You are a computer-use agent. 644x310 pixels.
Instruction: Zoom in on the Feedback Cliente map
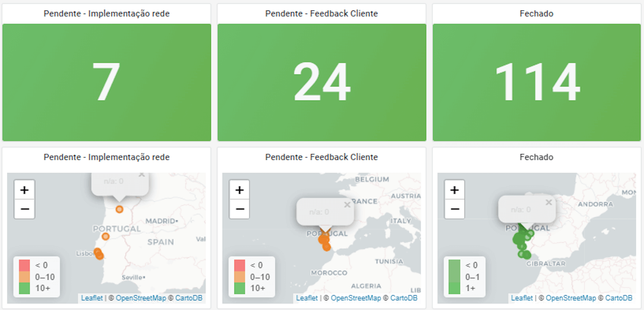[239, 190]
